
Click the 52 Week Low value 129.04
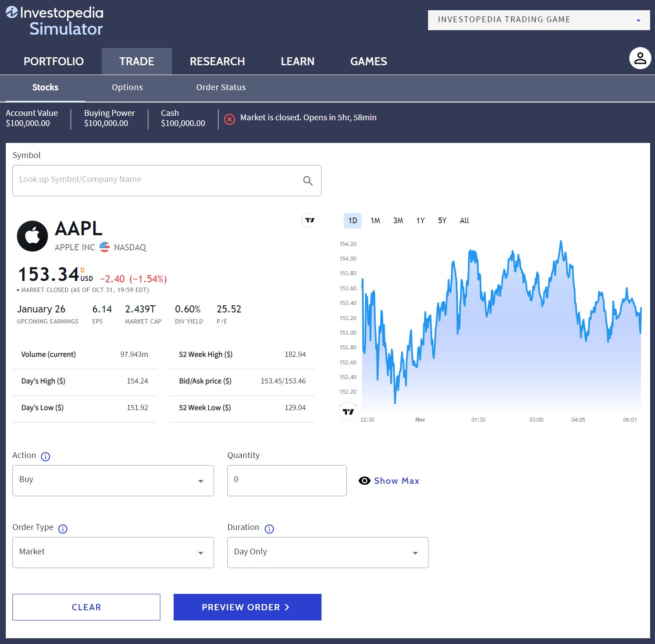(x=295, y=407)
